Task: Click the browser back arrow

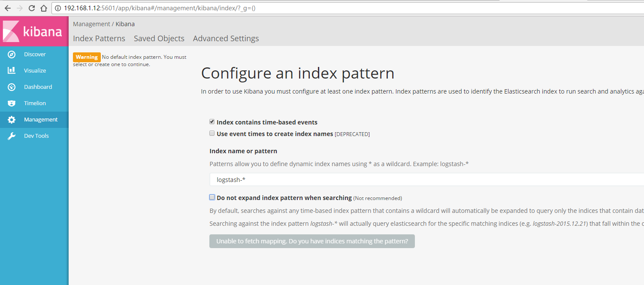Action: 7,8
